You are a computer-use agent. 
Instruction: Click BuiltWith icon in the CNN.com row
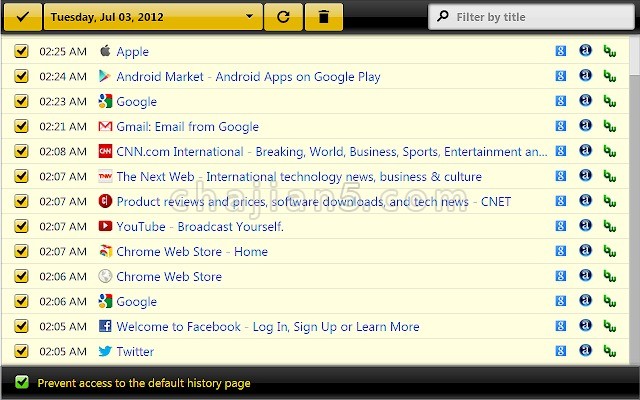(610, 151)
